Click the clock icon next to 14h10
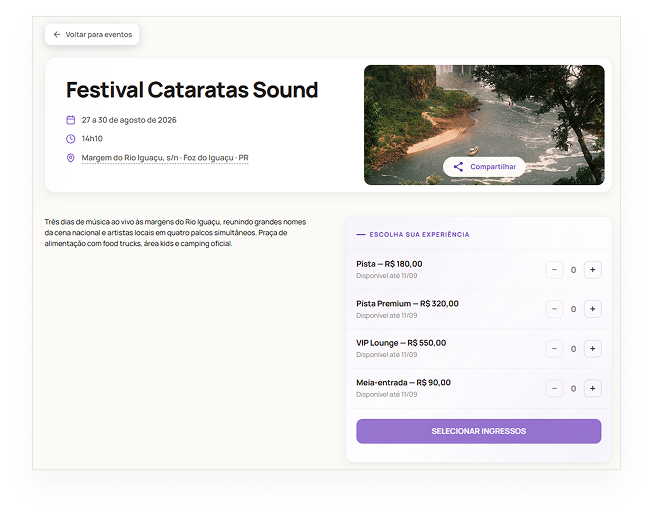Screen dimensions: 653x519 [x=71, y=139]
